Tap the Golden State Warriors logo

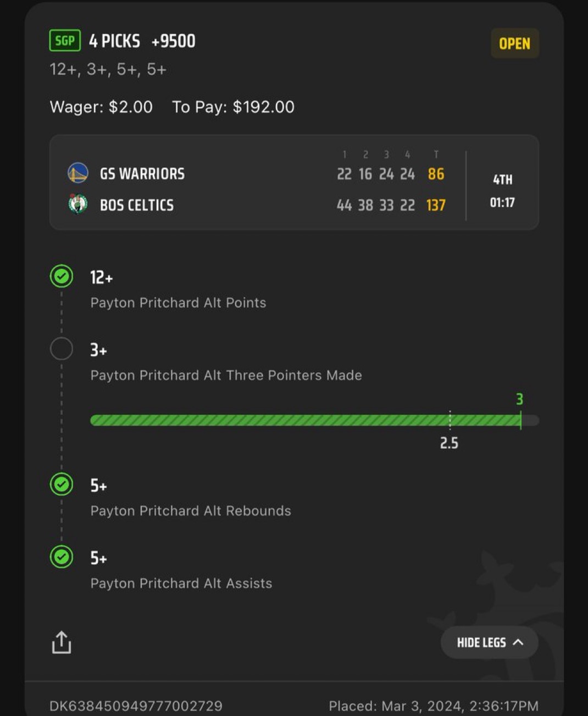pos(78,173)
